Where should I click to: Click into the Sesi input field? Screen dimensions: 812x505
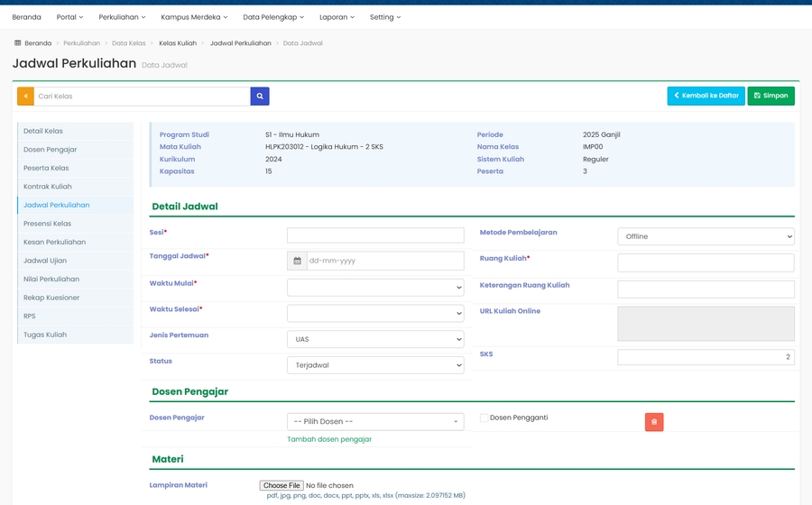click(x=375, y=235)
